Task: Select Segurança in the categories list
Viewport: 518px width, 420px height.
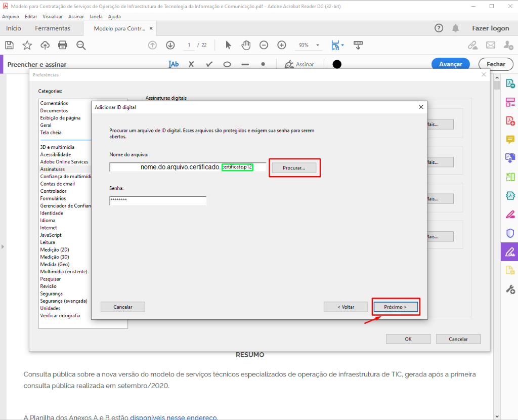Action: coord(52,293)
